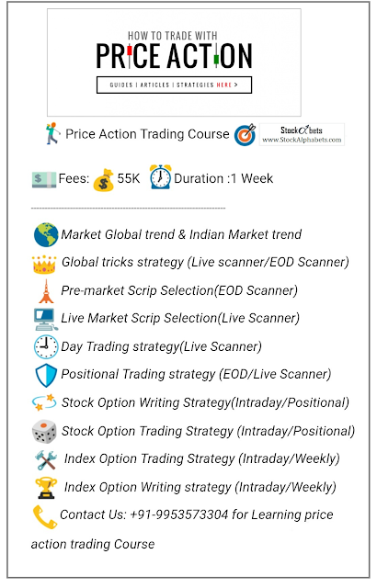377x588 pixels.
Task: Click the blue shield icon by Positional Trading
Action: 46,376
